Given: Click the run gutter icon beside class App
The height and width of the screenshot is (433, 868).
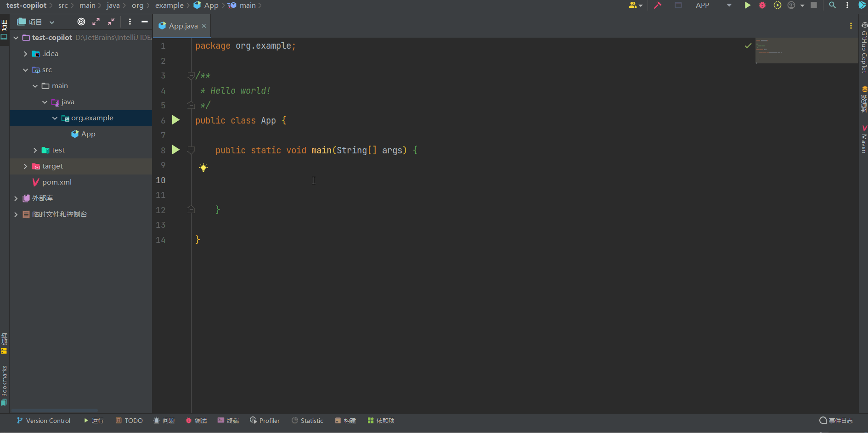Looking at the screenshot, I should click(175, 120).
